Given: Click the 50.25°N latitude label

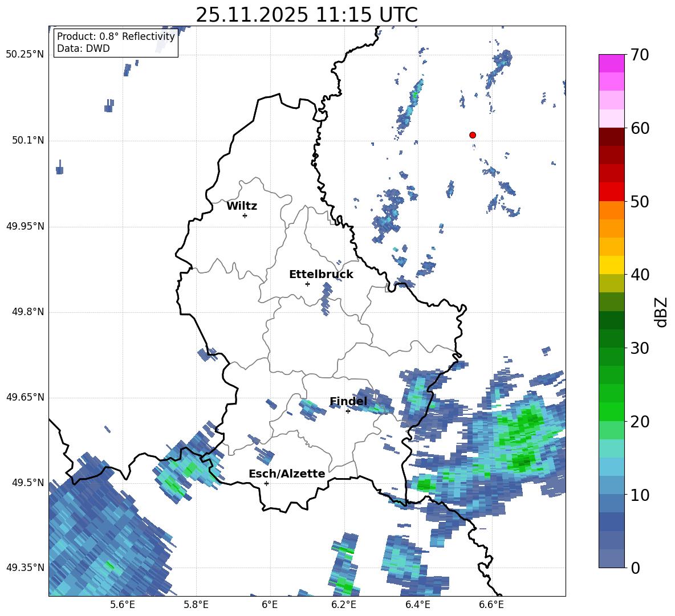Looking at the screenshot, I should point(25,55).
